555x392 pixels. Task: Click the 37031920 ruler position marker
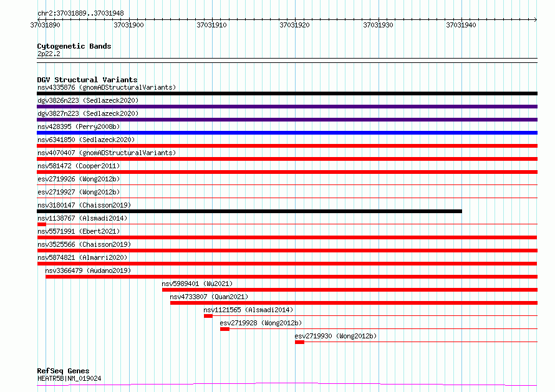pos(294,25)
